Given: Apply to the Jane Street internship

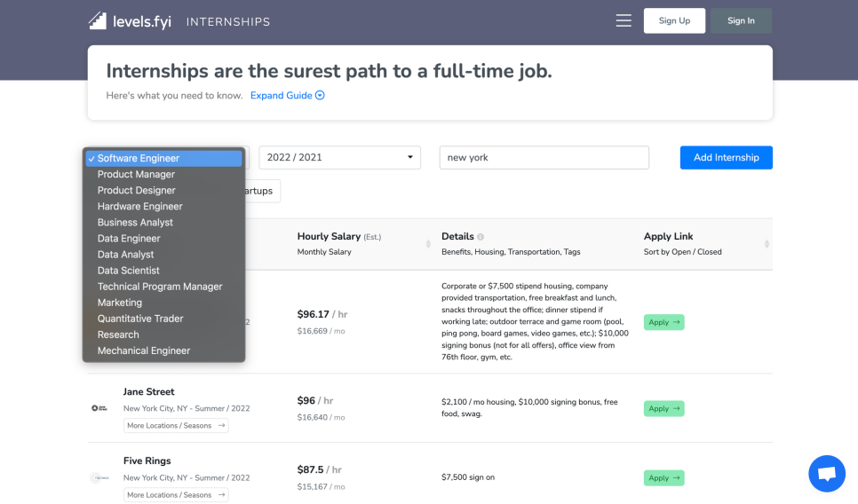Looking at the screenshot, I should [663, 409].
